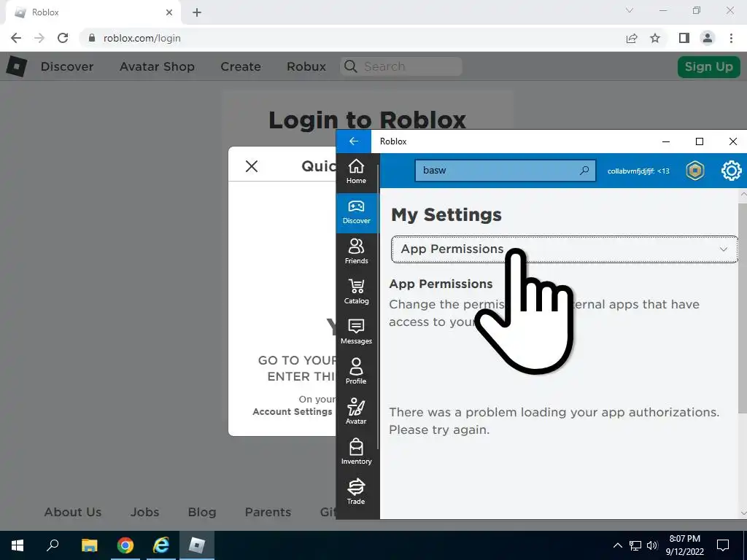747x560 pixels.
Task: Click the app search field containing basw
Action: (x=506, y=171)
